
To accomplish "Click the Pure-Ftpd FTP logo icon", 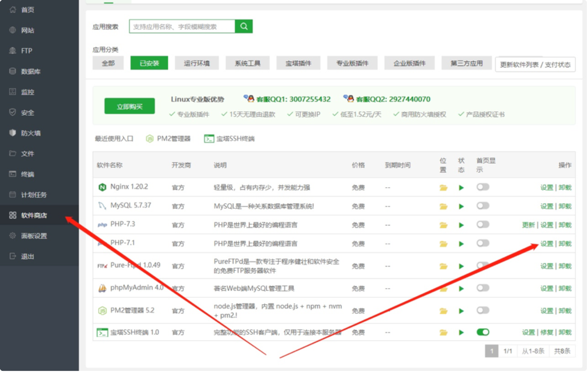I will [x=102, y=266].
